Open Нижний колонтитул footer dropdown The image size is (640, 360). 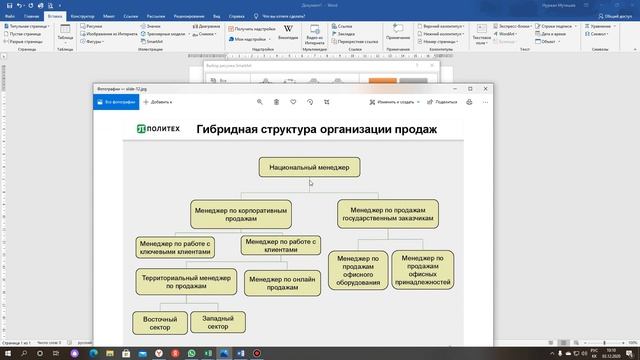[x=441, y=34]
